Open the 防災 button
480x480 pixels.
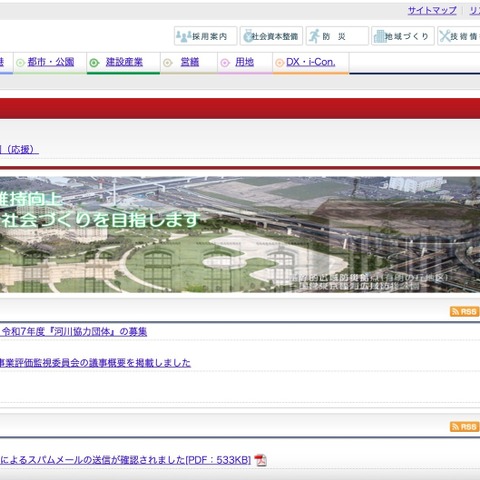[x=337, y=36]
